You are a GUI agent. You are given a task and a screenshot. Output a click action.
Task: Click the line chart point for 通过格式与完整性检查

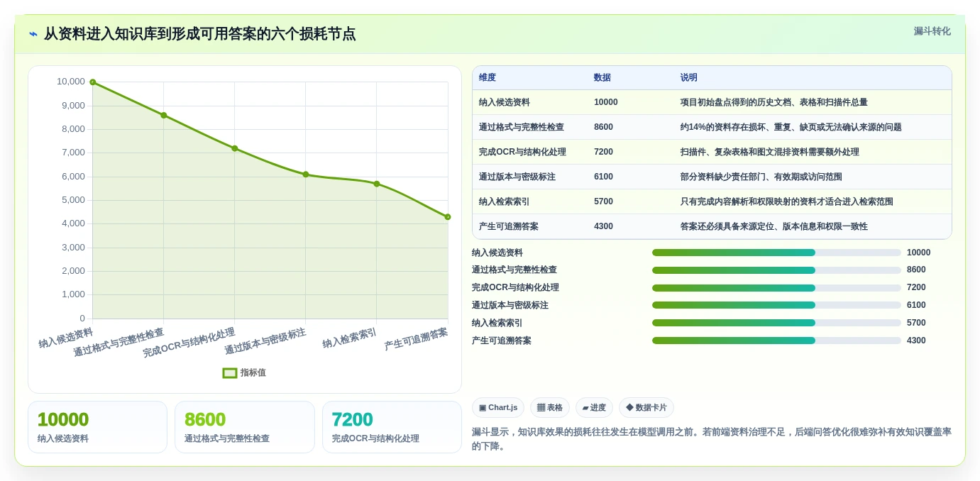pyautogui.click(x=163, y=115)
